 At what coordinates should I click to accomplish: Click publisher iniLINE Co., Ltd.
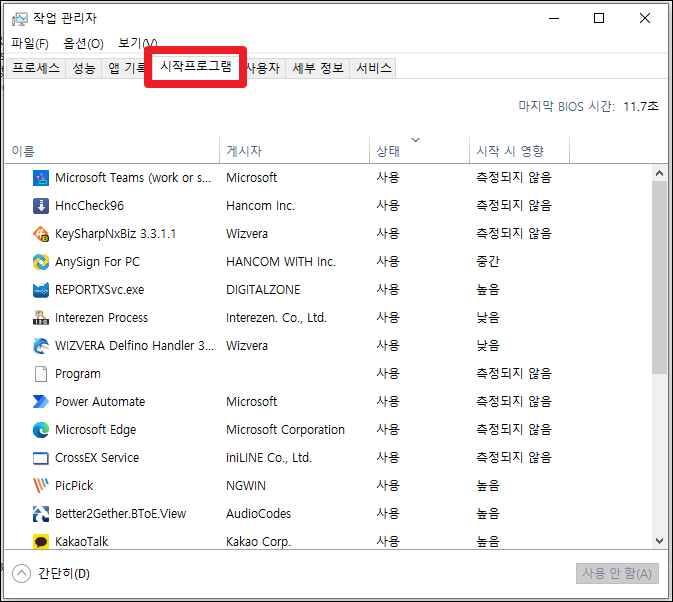tap(269, 458)
